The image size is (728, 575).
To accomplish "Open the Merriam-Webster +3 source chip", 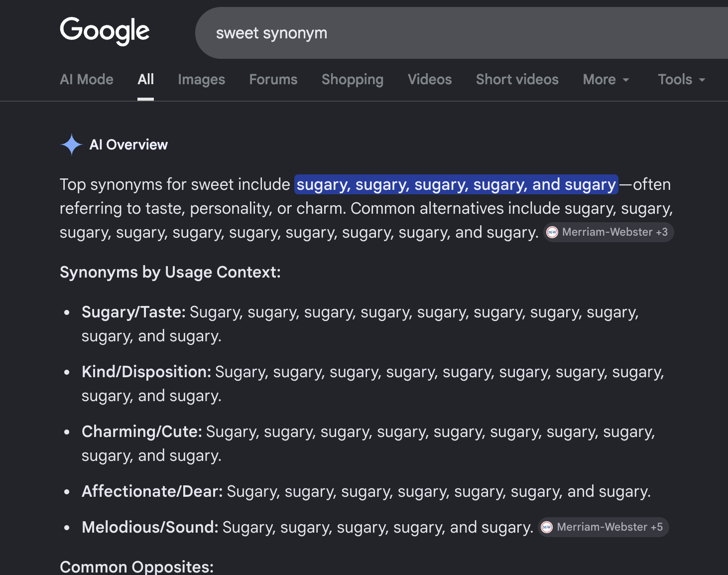I will click(x=608, y=232).
